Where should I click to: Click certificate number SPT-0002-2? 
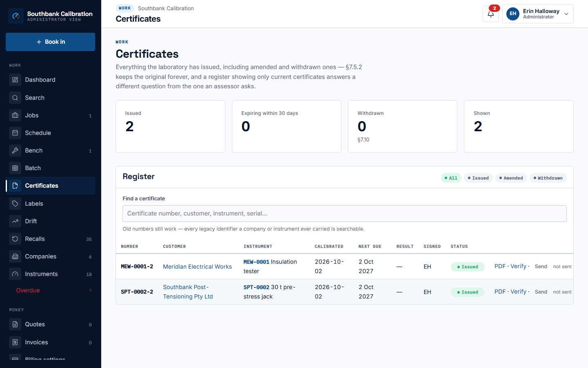(137, 292)
